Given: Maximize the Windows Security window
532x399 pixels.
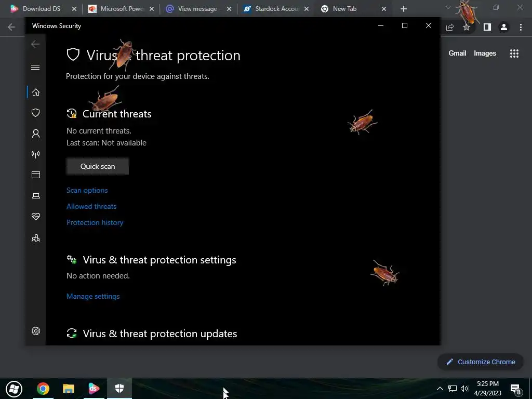Looking at the screenshot, I should click(404, 26).
